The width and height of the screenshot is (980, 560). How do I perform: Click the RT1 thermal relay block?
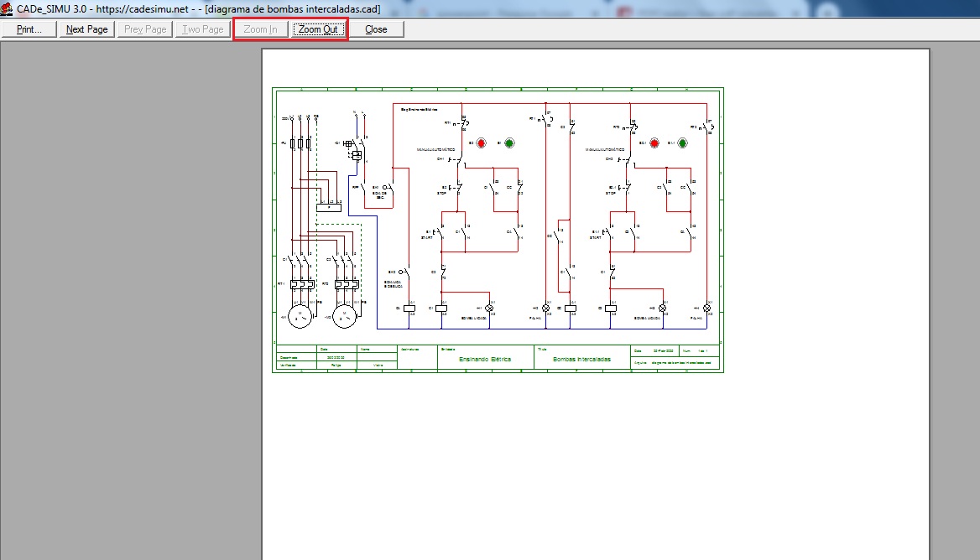click(303, 284)
